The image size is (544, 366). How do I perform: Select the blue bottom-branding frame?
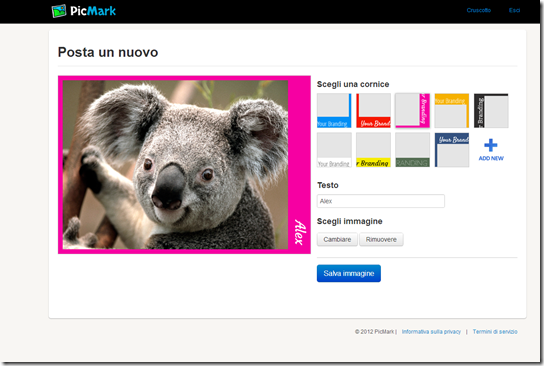pos(334,111)
